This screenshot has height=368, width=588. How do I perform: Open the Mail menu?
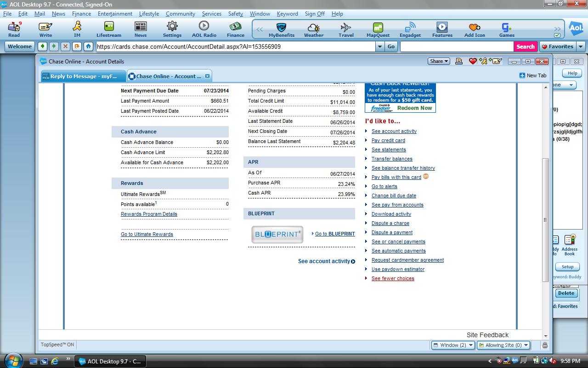tap(40, 14)
